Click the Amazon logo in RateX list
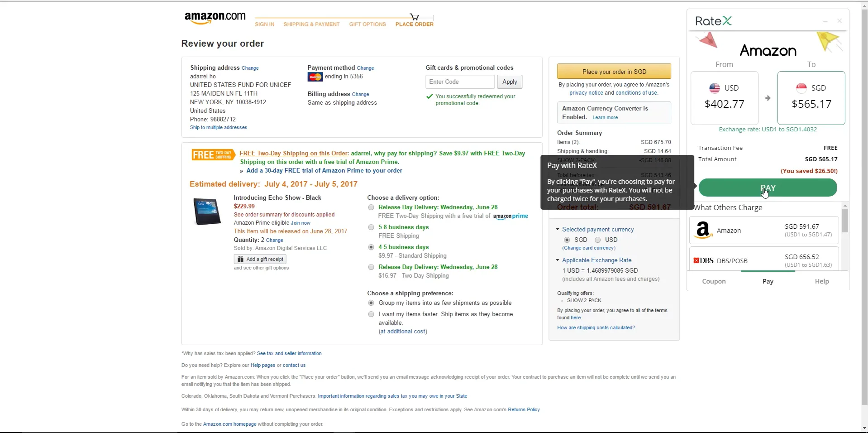 pos(703,230)
